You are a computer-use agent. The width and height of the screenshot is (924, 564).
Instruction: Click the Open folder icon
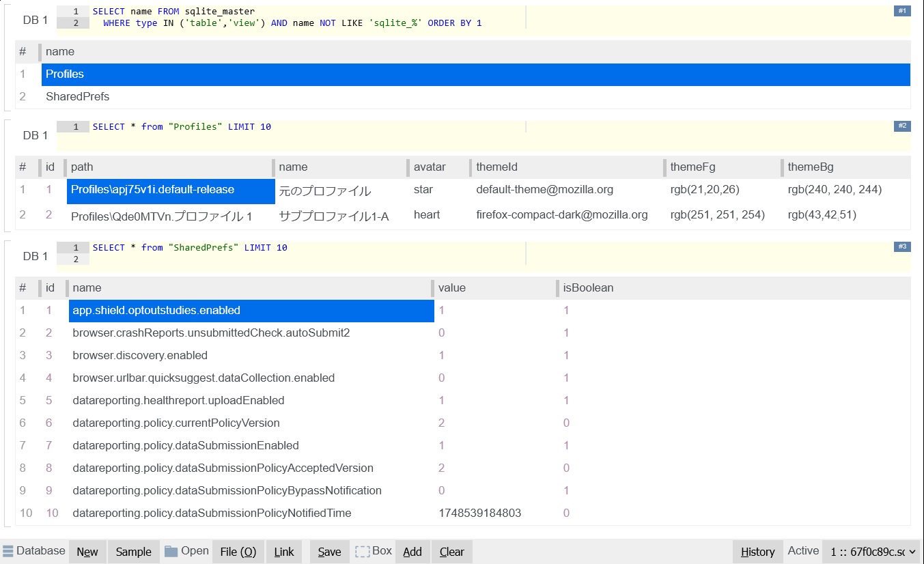click(171, 551)
